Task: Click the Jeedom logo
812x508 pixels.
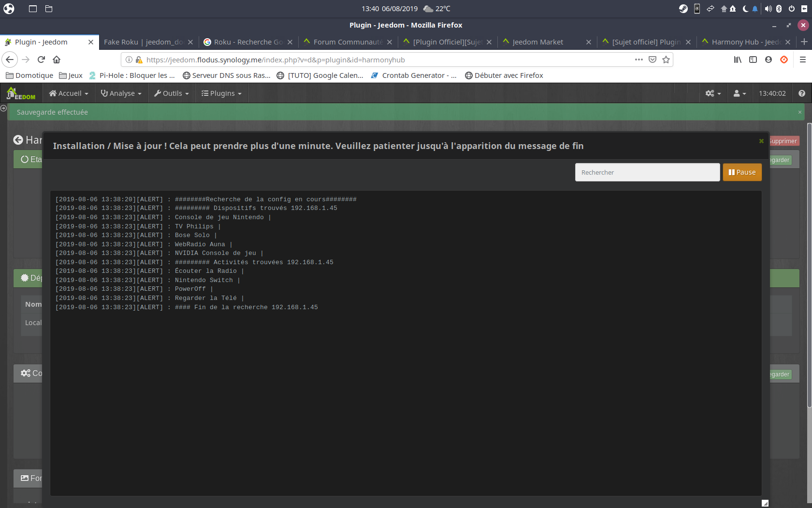Action: coord(21,93)
